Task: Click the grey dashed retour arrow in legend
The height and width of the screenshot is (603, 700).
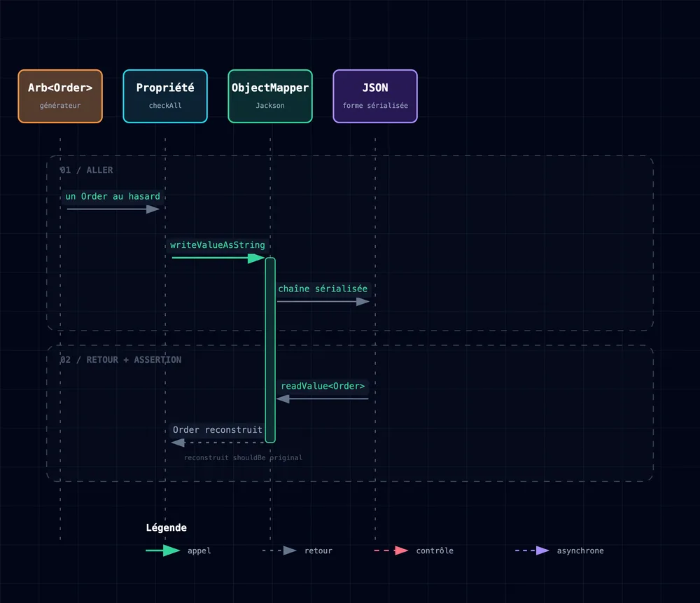Action: coord(279,550)
